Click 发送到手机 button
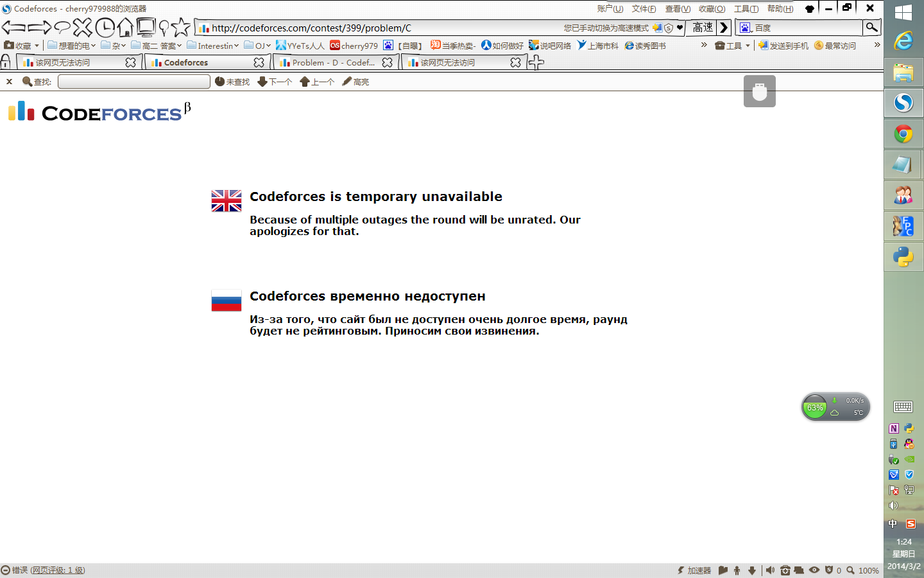This screenshot has height=578, width=924. [x=783, y=46]
